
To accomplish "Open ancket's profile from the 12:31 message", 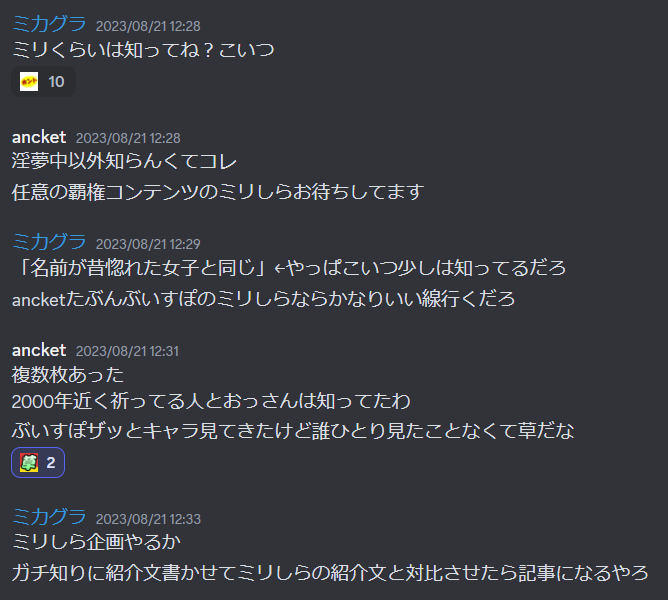I will [39, 350].
